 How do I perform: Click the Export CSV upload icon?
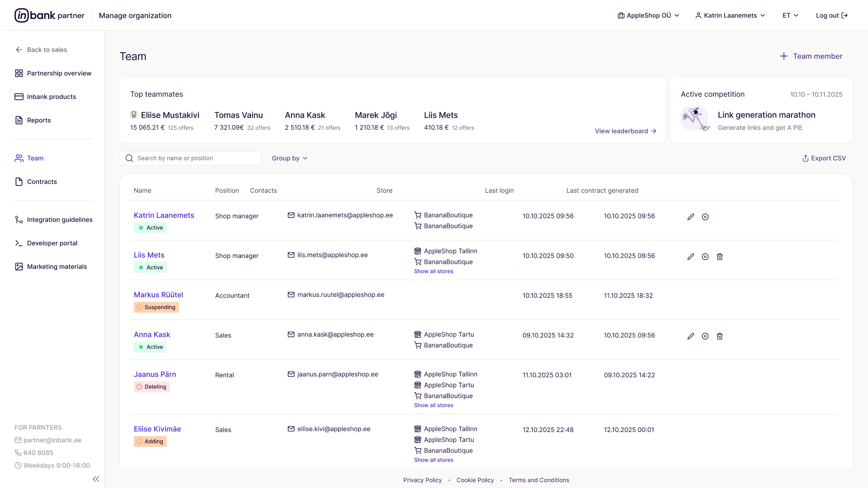pyautogui.click(x=806, y=158)
